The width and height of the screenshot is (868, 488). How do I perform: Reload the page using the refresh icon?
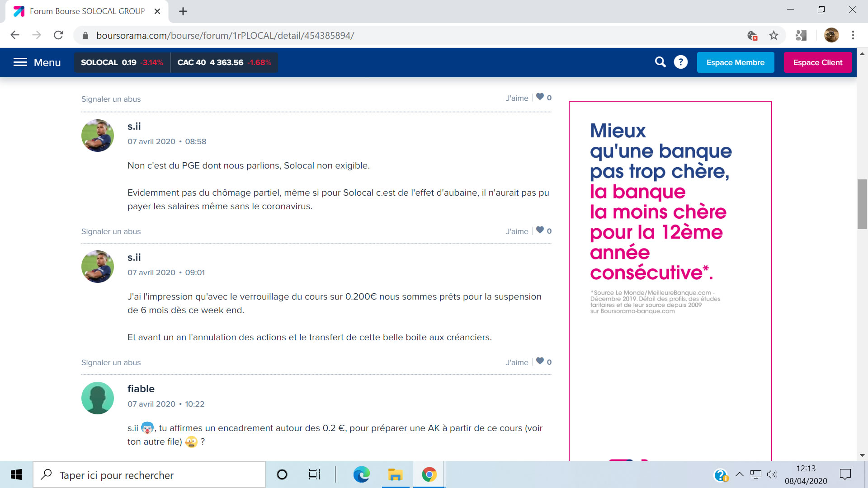pos(58,35)
